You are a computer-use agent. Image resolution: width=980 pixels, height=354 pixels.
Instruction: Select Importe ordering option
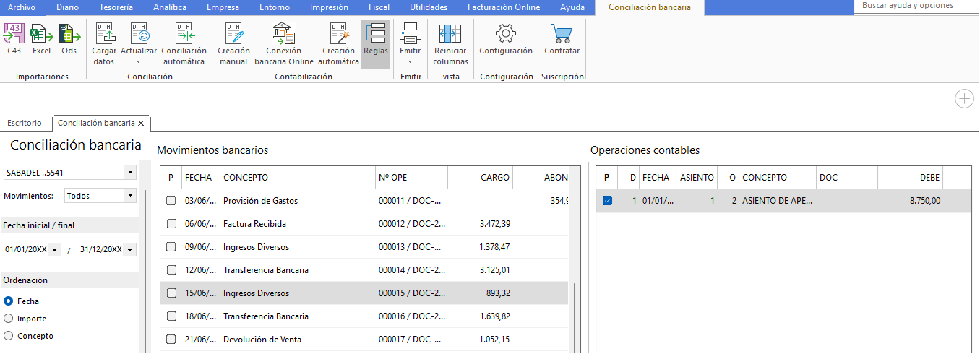click(9, 319)
